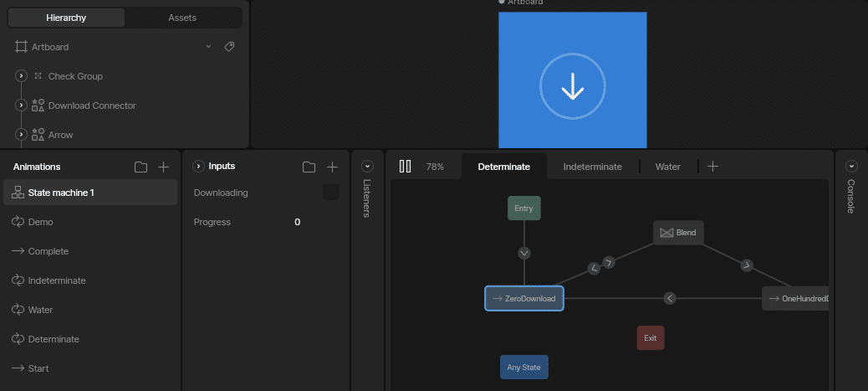Image resolution: width=868 pixels, height=391 pixels.
Task: Click the loop icon beside Determinate animation
Action: click(18, 339)
